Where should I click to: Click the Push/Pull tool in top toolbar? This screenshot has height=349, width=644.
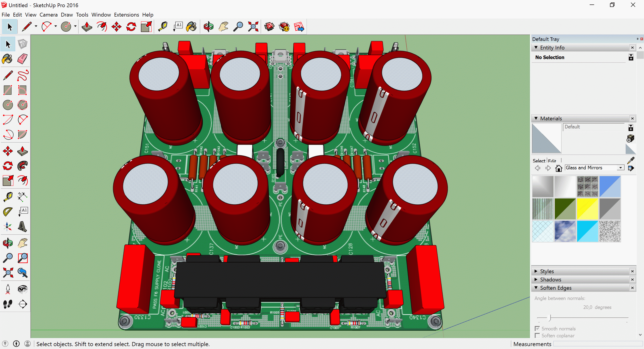click(x=87, y=26)
